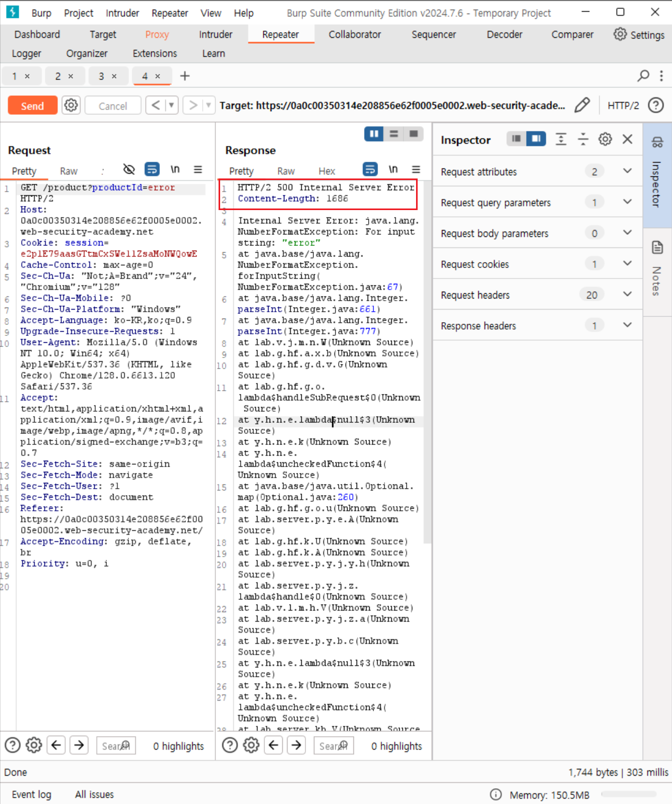Click the Repeater send settings gear icon

coord(71,105)
